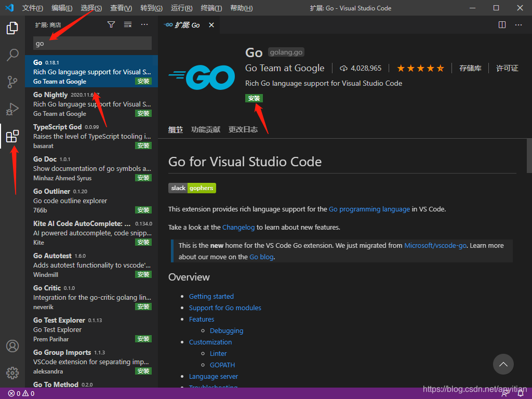Image resolution: width=532 pixels, height=399 pixels.
Task: Open the Go blog link
Action: coord(261,257)
